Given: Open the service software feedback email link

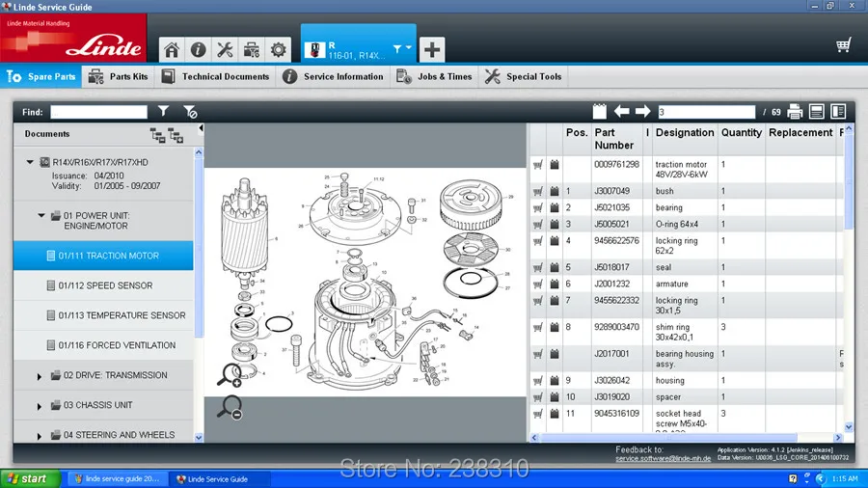Looking at the screenshot, I should [x=664, y=458].
